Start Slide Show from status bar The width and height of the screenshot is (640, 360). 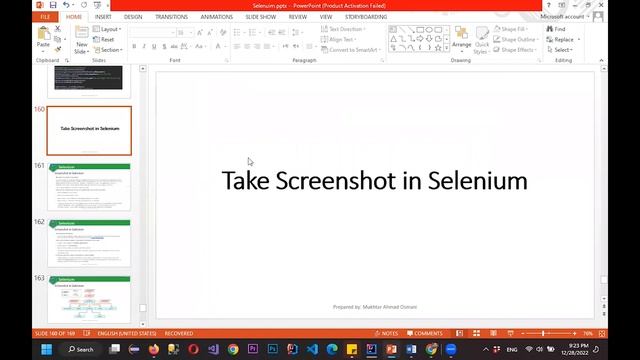510,333
